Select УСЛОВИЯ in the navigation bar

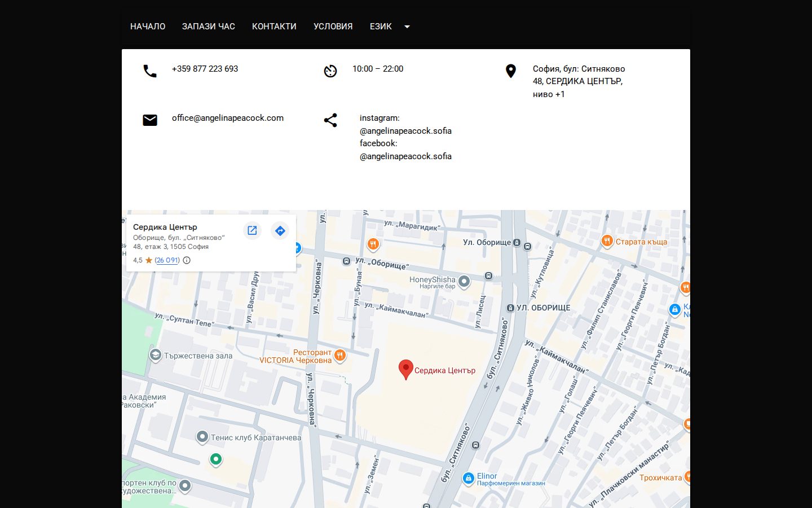pyautogui.click(x=333, y=27)
